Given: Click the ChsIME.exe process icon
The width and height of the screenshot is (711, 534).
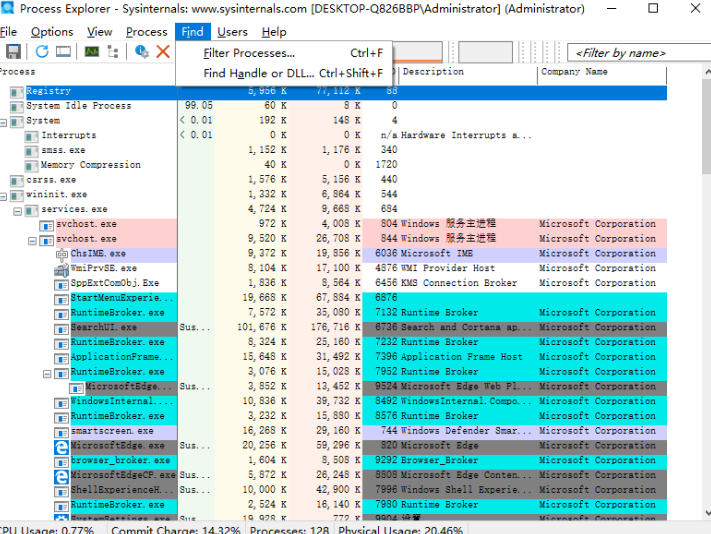Looking at the screenshot, I should [61, 254].
